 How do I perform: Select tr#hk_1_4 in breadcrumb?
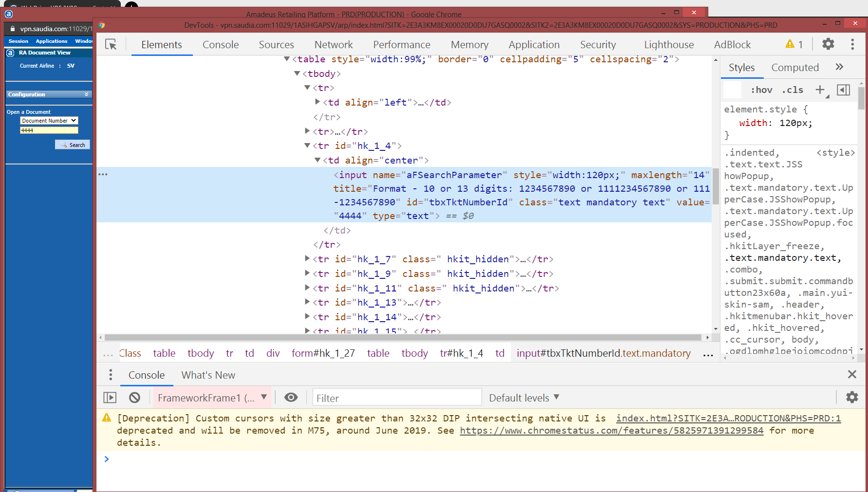click(461, 353)
